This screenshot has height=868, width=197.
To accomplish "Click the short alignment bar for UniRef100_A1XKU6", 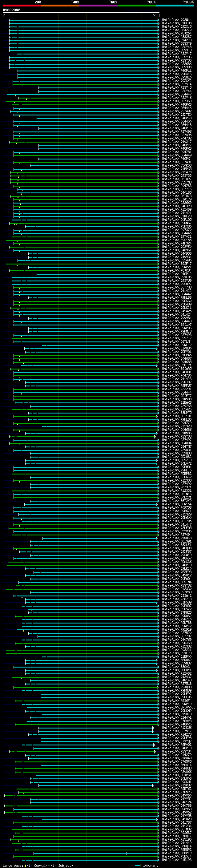I will coord(96,728).
